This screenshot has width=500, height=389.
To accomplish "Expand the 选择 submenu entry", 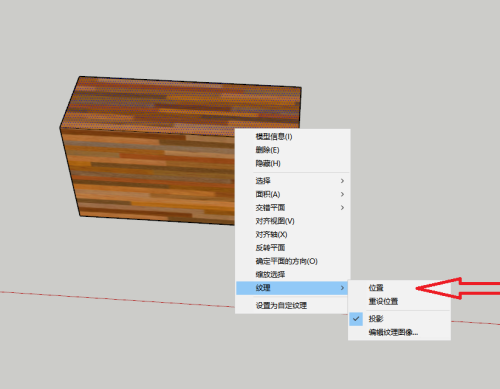I will 293,181.
